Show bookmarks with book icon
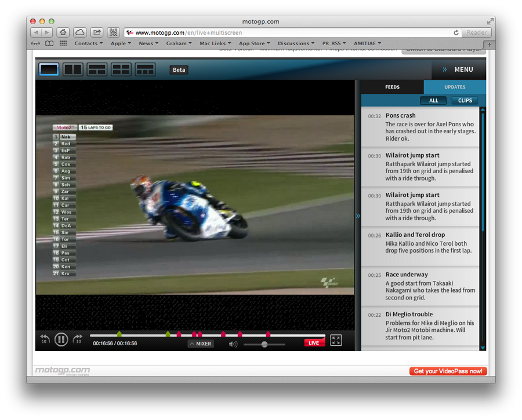The width and height of the screenshot is (522, 420). (49, 43)
